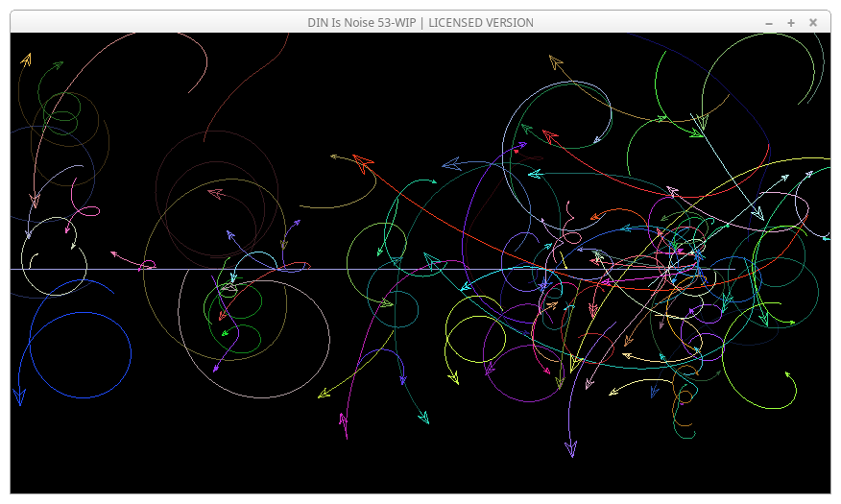This screenshot has height=504, width=841.
Task: Select the bright blue downward arrowhead at bottom-left
Action: [19, 397]
